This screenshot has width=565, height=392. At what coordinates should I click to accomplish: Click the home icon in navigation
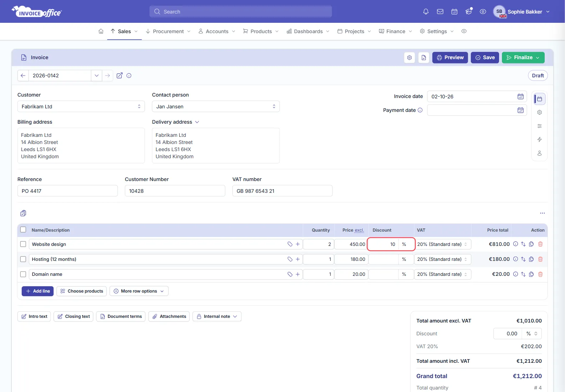101,31
